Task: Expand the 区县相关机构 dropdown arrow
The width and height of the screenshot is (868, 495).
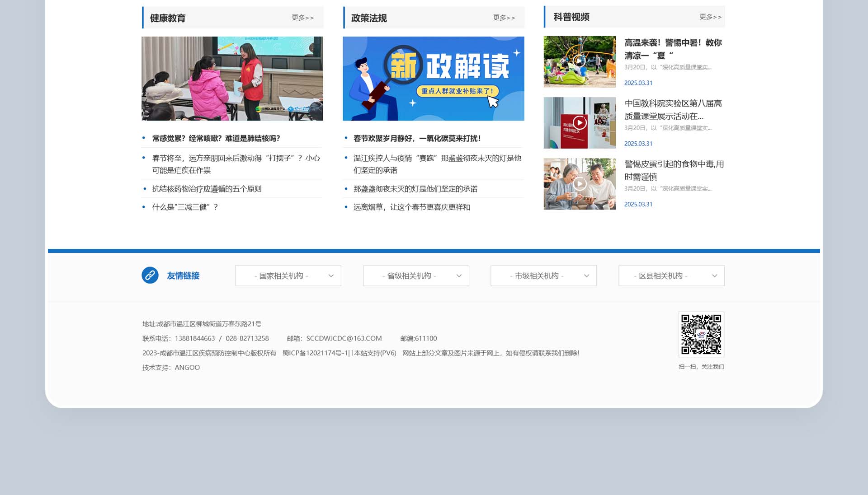Action: coord(714,276)
